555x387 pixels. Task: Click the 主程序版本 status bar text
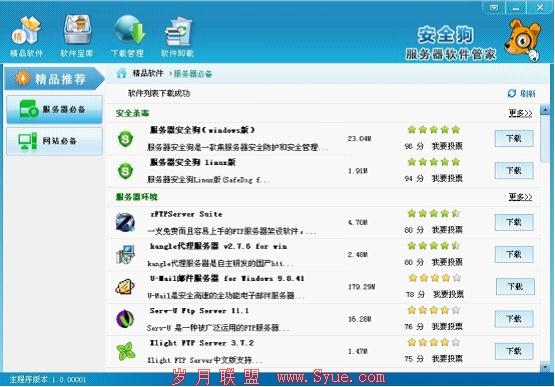tap(47, 380)
